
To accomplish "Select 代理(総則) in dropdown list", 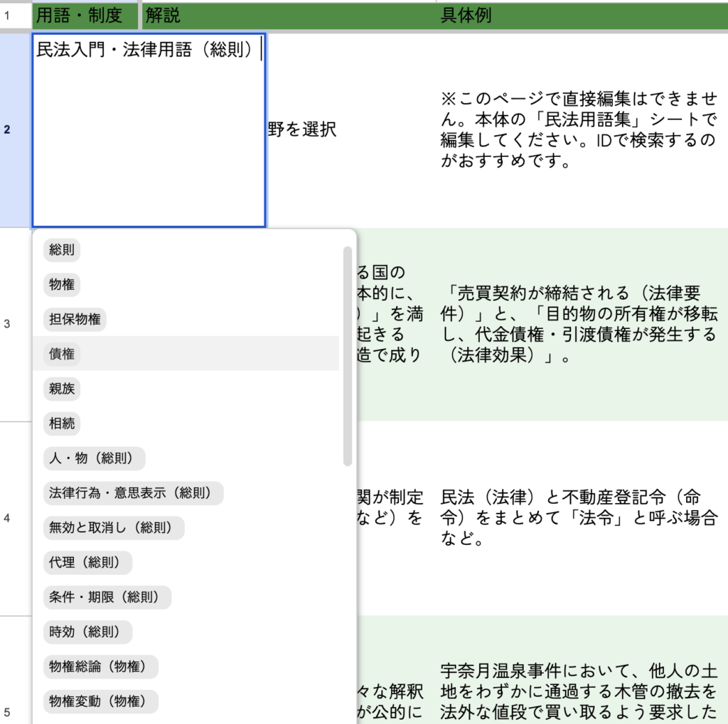I will pos(87,563).
